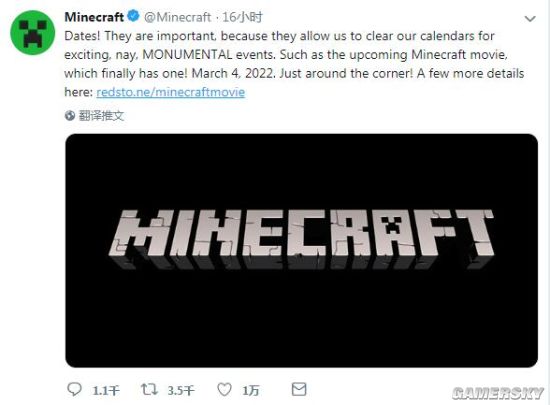
Task: Like the tweet with heart icon
Action: click(x=224, y=390)
